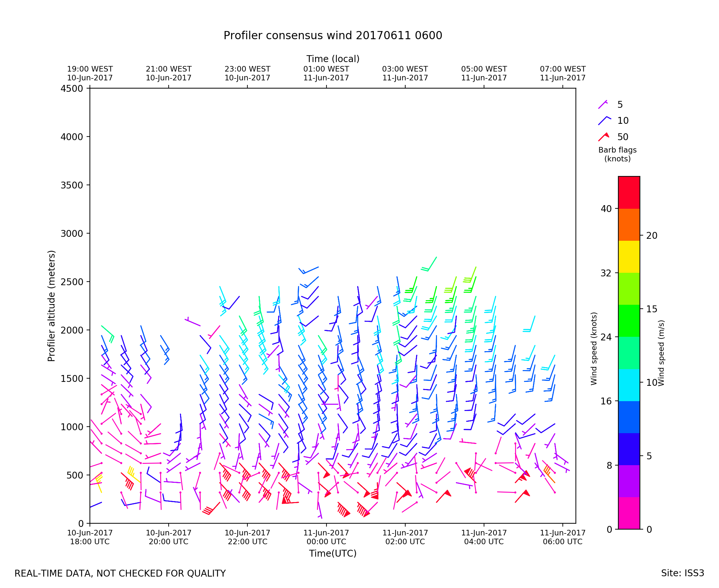Click the REAL-TIME DATA quality notice text
Image resolution: width=719 pixels, height=588 pixels.
point(120,573)
